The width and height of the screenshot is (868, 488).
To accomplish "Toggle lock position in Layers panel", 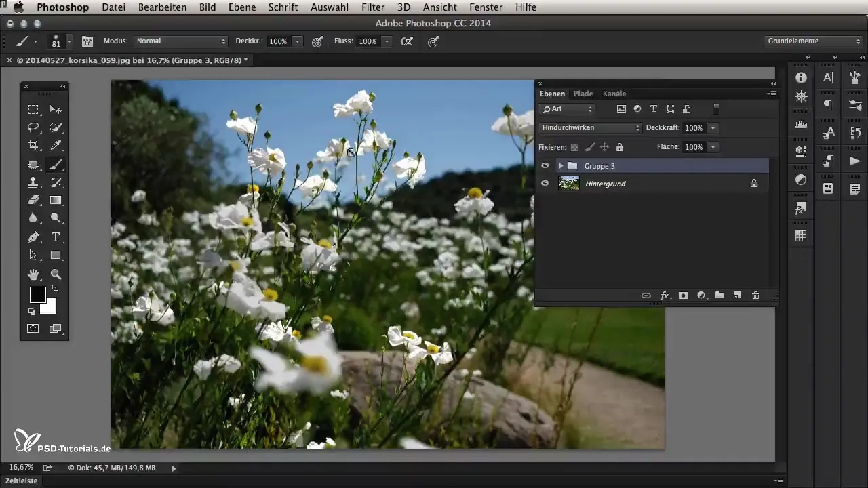I will (x=604, y=146).
